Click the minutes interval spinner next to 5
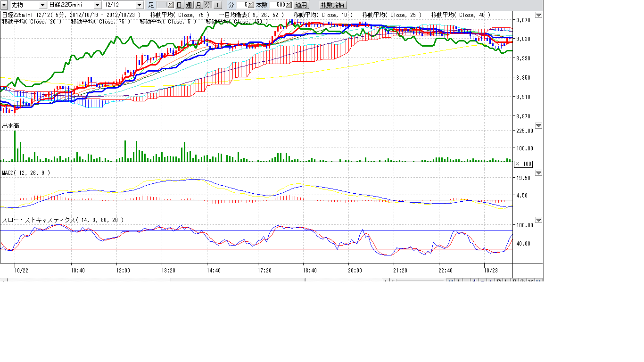The image size is (644, 362). point(251,5)
